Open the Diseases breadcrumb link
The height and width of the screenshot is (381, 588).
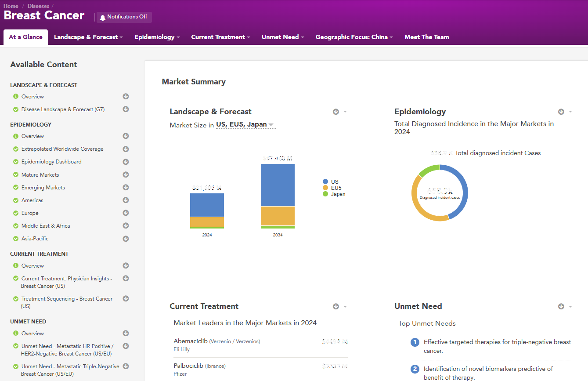(x=38, y=6)
